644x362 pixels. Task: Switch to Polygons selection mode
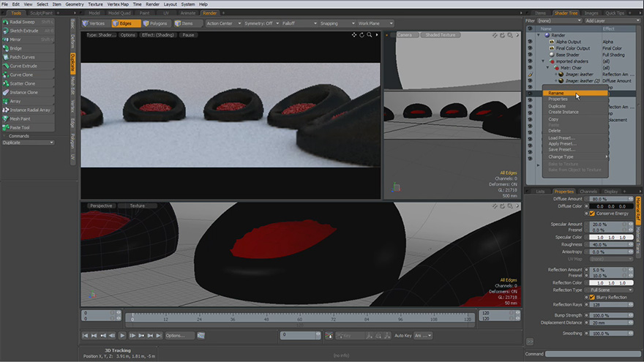click(157, 23)
